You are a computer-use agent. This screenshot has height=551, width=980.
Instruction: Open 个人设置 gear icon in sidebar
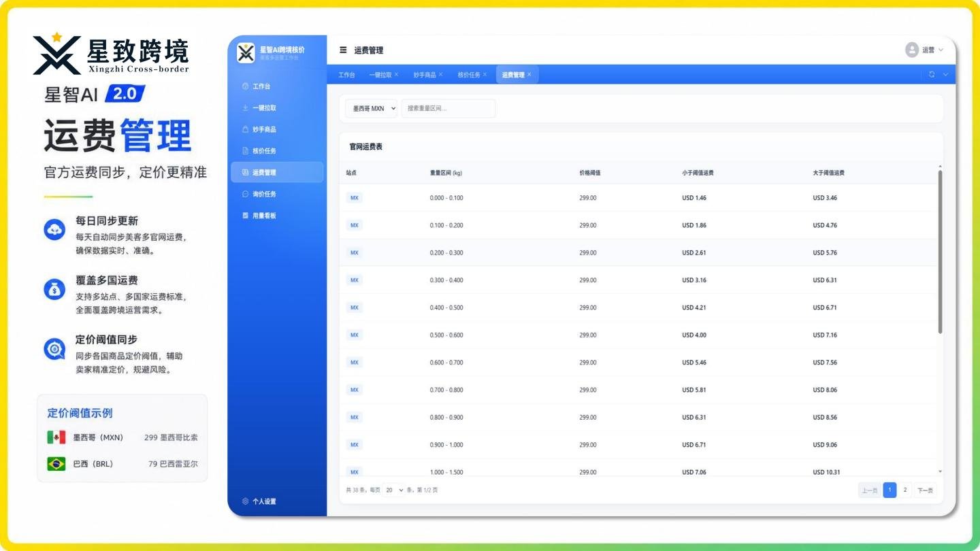[246, 501]
